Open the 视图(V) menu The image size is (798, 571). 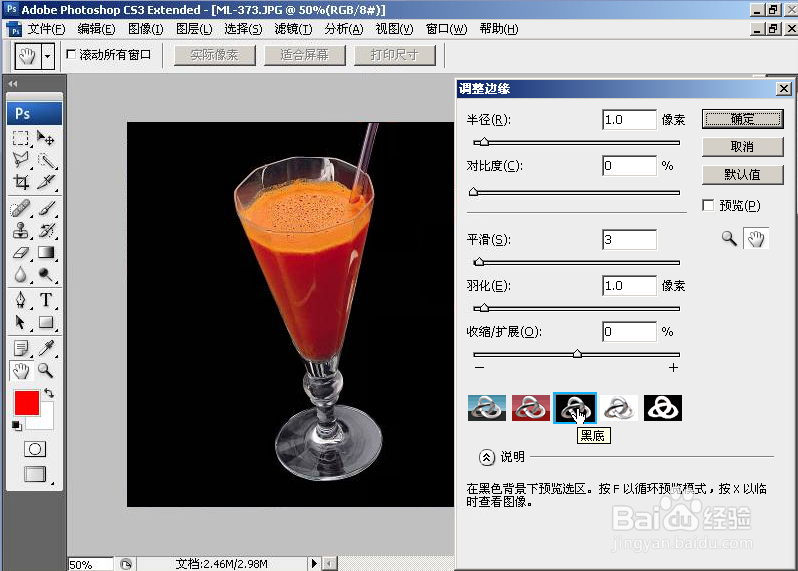coord(394,29)
